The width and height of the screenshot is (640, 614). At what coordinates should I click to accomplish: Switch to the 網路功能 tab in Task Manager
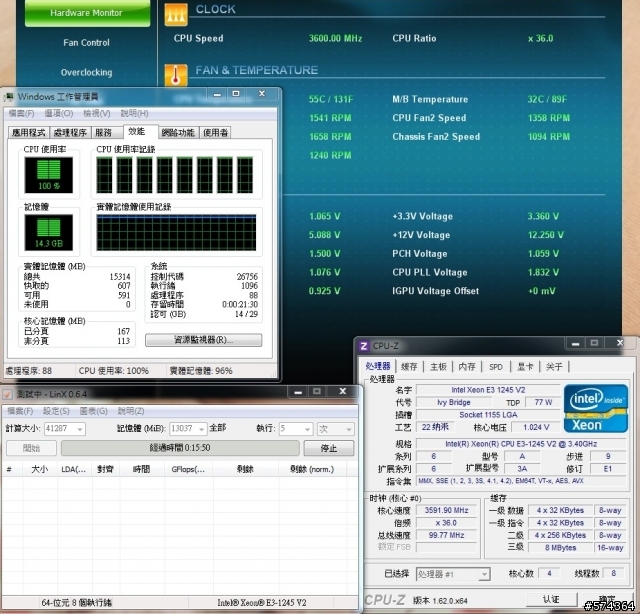coord(178,132)
